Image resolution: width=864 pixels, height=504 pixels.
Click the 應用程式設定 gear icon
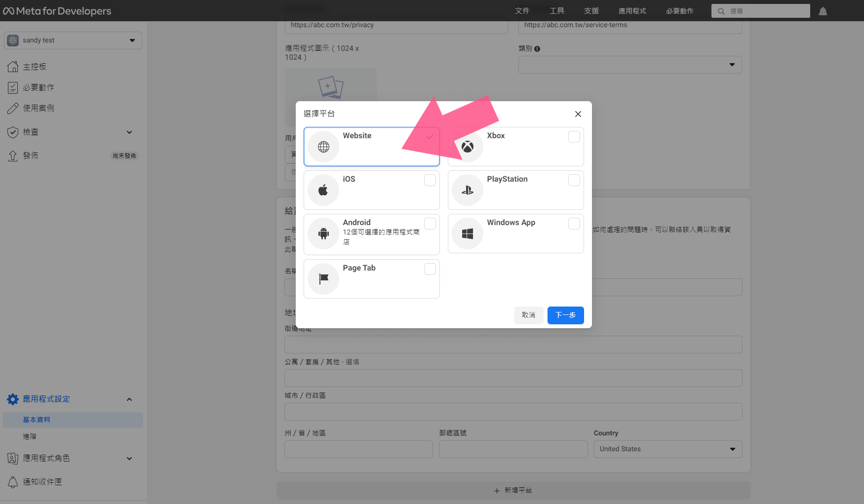pyautogui.click(x=13, y=399)
